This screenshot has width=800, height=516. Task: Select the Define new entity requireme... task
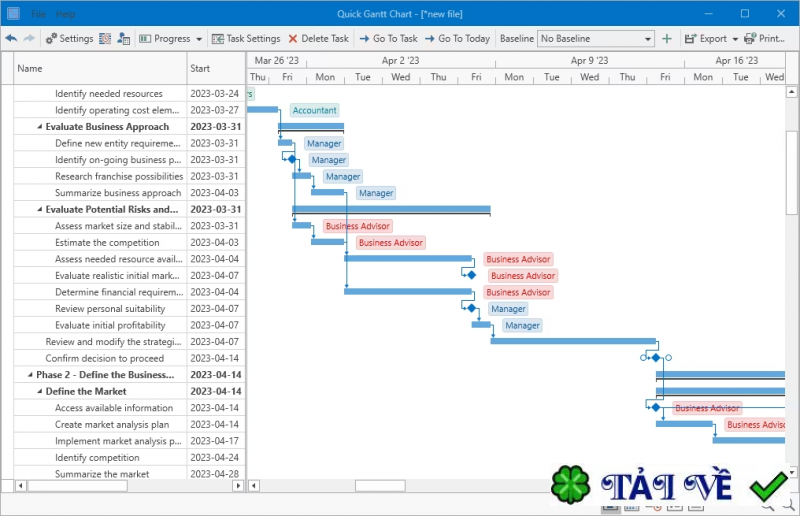117,143
